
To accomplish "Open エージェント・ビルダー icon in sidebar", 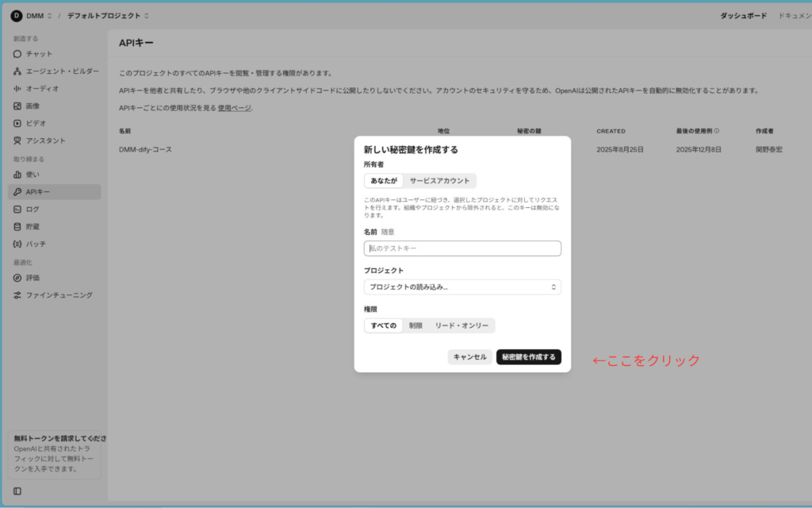I will click(17, 71).
